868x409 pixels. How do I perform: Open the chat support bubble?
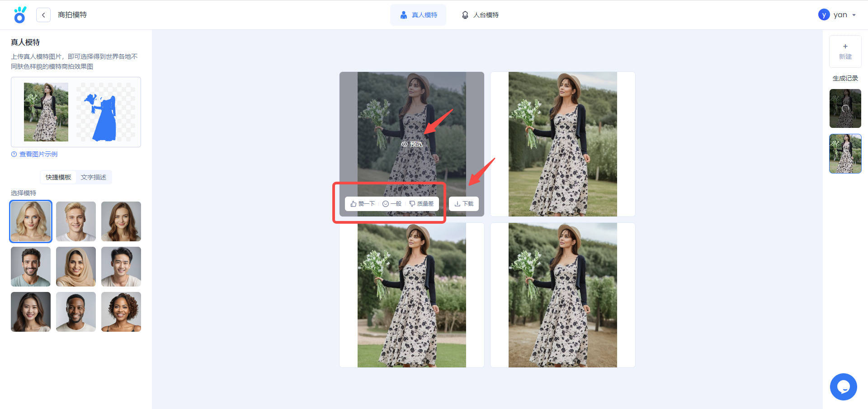[843, 387]
